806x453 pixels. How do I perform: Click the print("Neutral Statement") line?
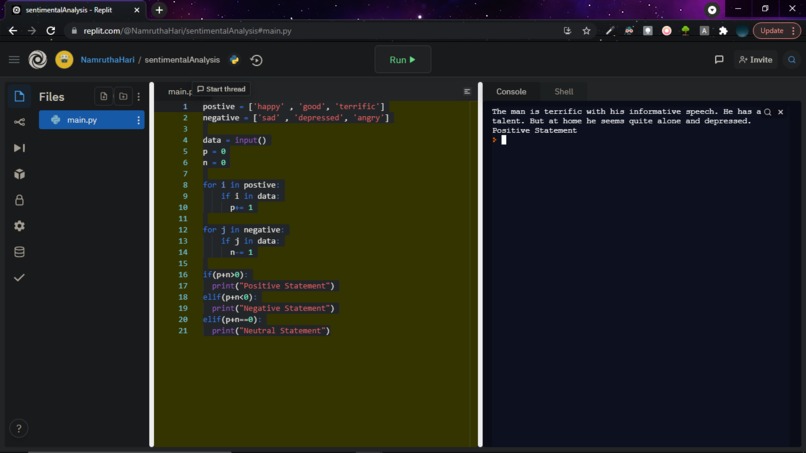pos(270,331)
